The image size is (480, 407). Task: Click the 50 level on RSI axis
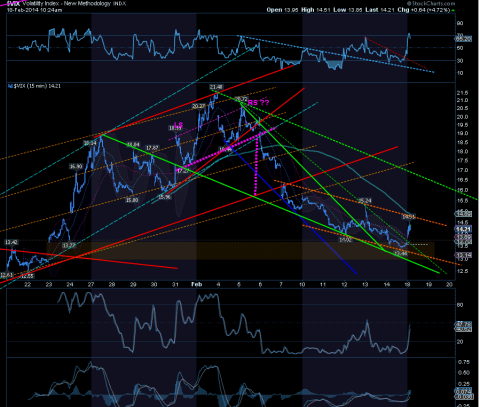tap(460, 48)
